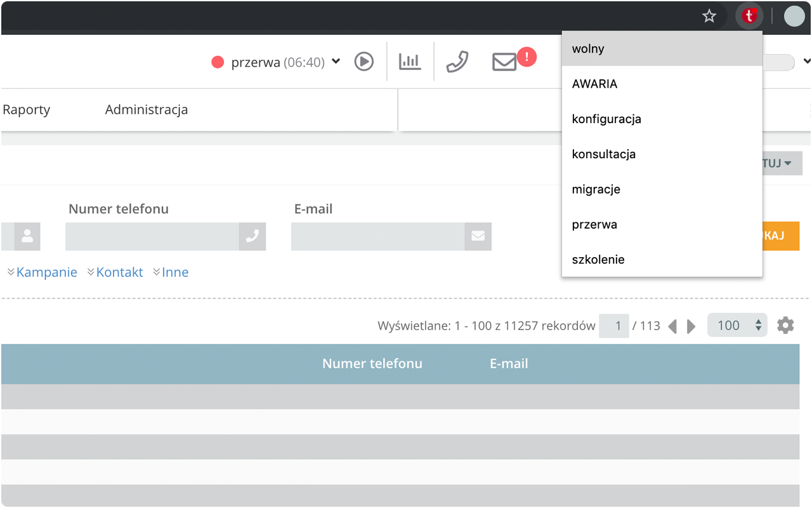This screenshot has height=508, width=812.
Task: Select szkolenie from the status menu
Action: (662, 259)
